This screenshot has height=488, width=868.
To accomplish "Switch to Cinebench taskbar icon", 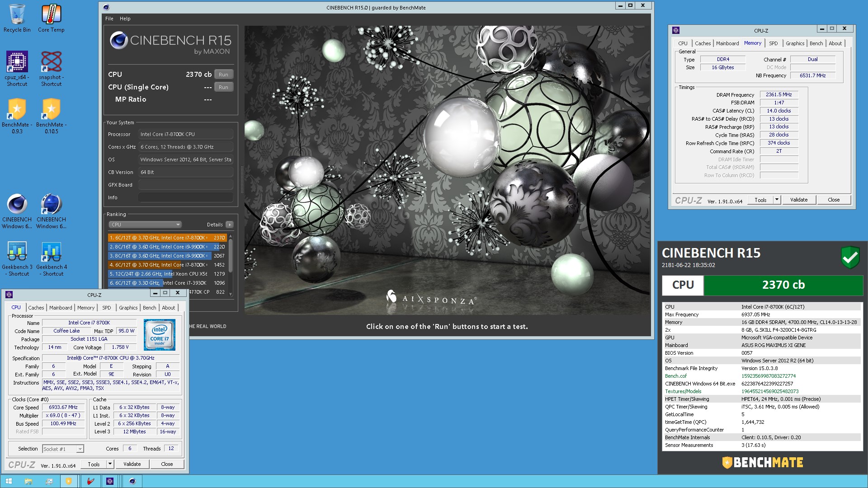I will tap(132, 481).
